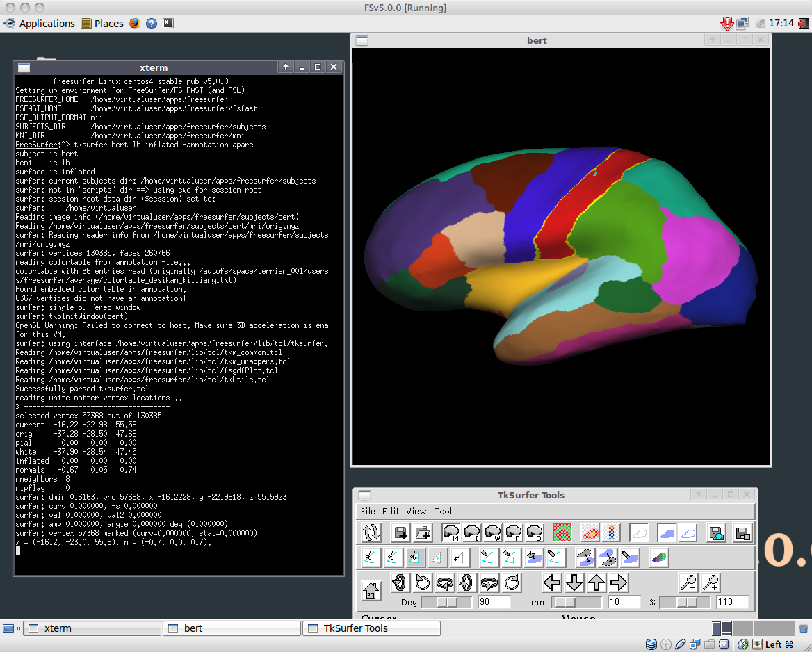Open the File menu in TkSurfer Tools

[x=367, y=511]
